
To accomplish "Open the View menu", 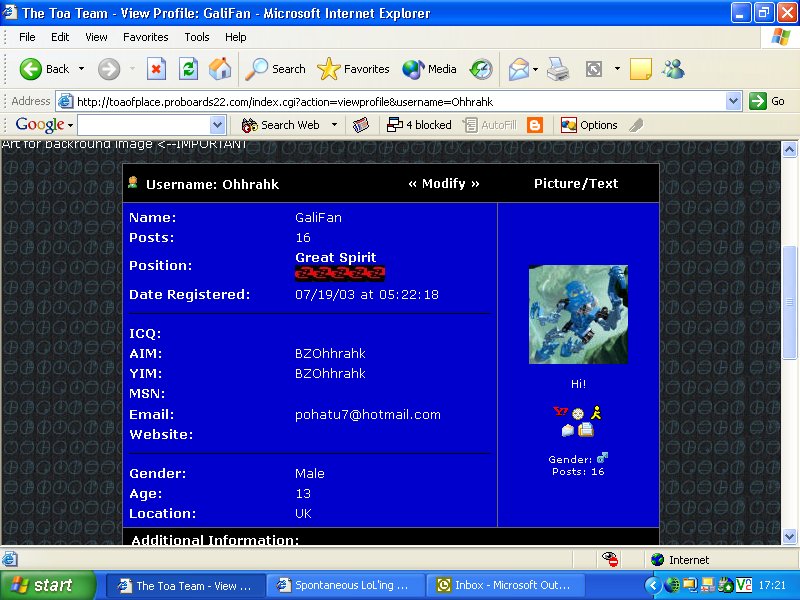I will pos(96,37).
